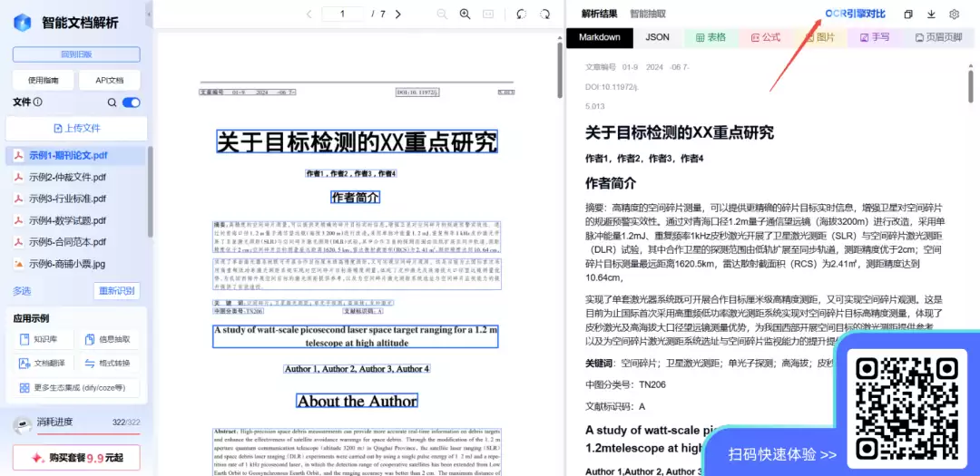Click the file list scrollbar
Screen dimensions: 980x476
coord(150,191)
